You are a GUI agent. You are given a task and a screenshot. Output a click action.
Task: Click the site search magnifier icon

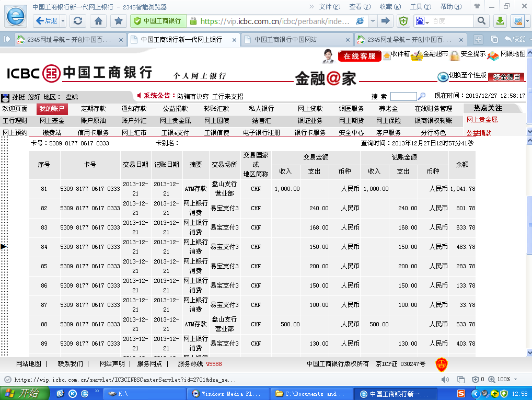click(421, 96)
